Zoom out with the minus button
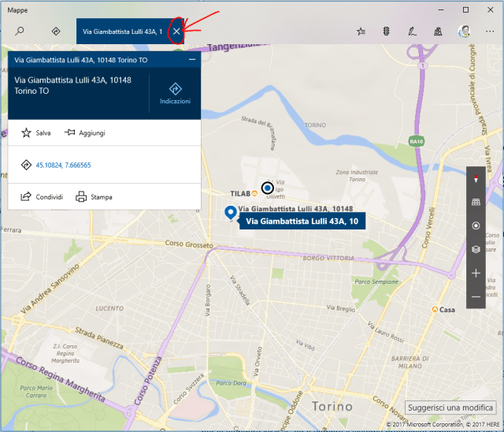Image resolution: width=504 pixels, height=432 pixels. point(476,296)
